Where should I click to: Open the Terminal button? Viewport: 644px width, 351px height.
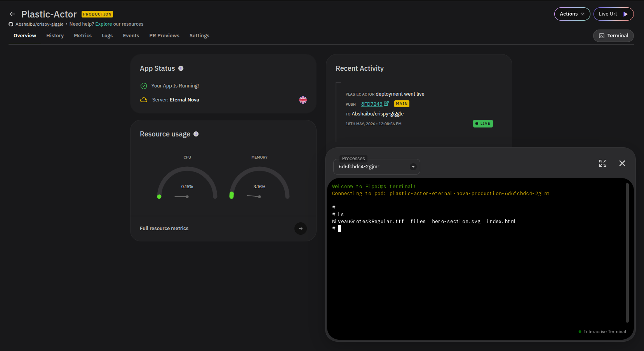click(613, 36)
